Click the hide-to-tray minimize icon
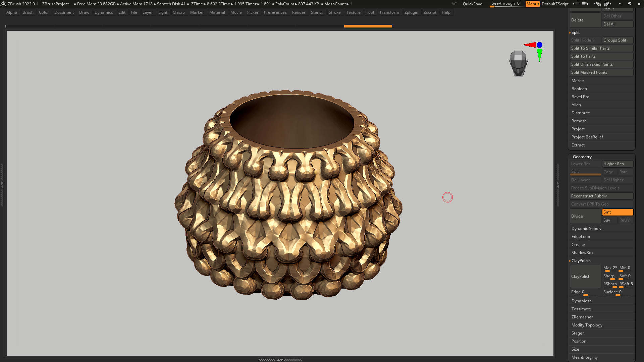This screenshot has width=644, height=362. tap(620, 4)
